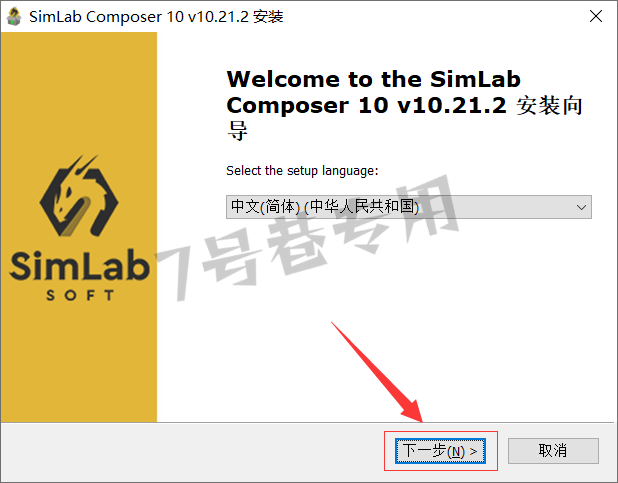Proceed with the 下一步(N) > button

click(x=440, y=451)
